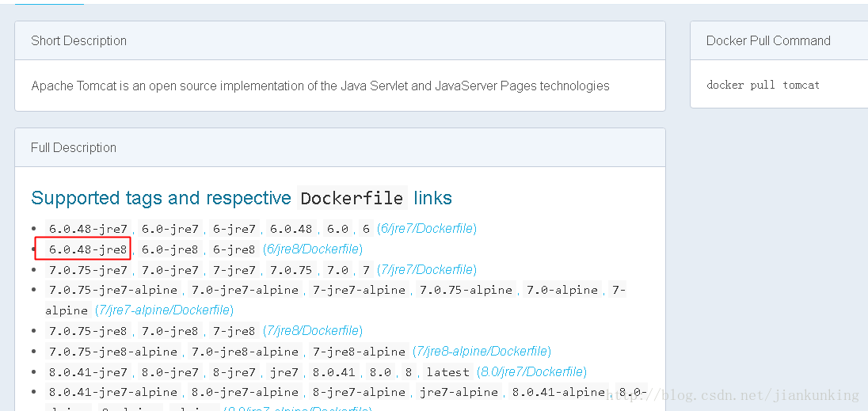Click the 6-jre7 tag
Image resolution: width=868 pixels, height=411 pixels.
(234, 228)
